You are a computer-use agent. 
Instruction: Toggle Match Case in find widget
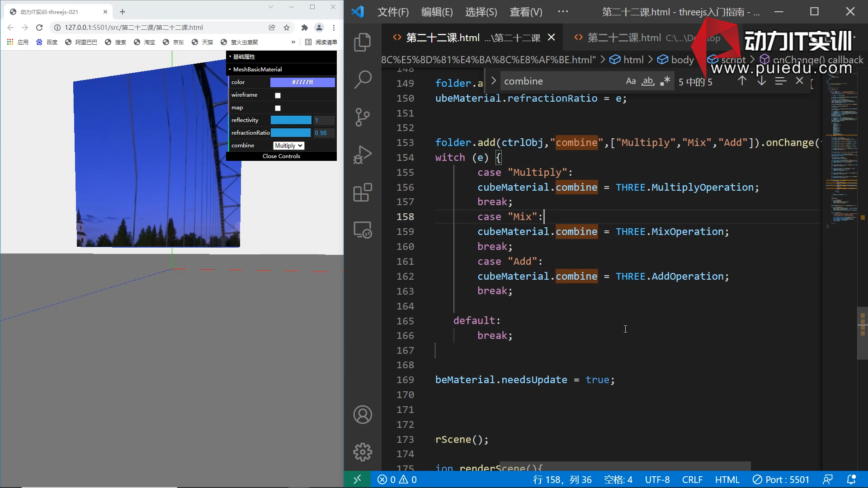tap(631, 81)
